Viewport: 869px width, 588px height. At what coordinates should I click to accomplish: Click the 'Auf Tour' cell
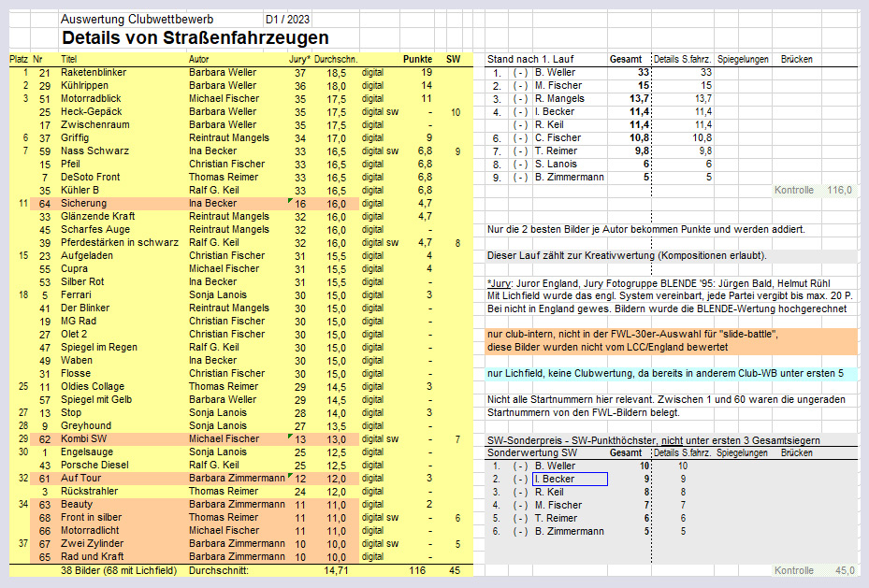[81, 479]
